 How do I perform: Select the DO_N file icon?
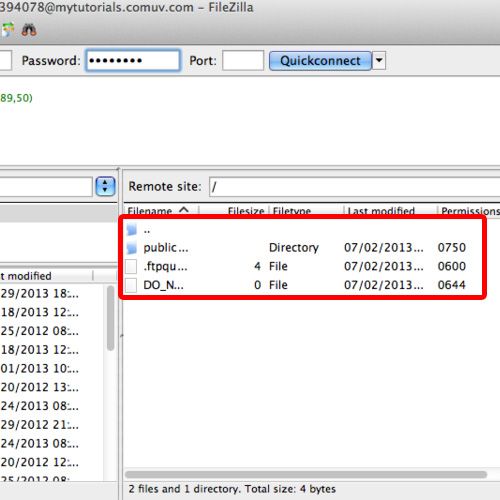[131, 285]
